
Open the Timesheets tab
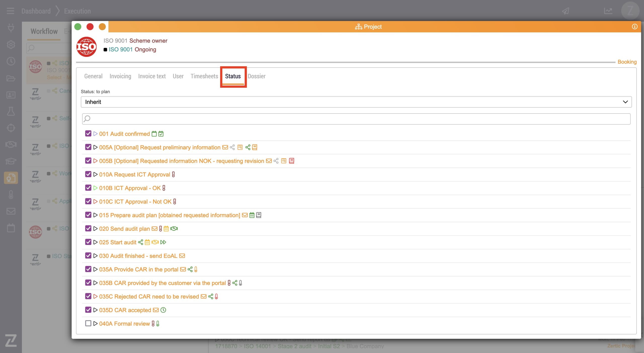(x=204, y=76)
